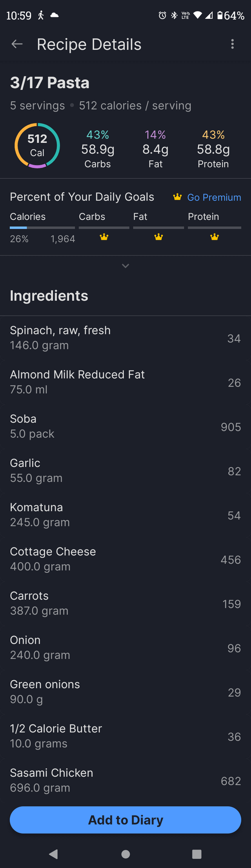251x868 pixels.
Task: Tap the premium crown under Fat
Action: [158, 237]
